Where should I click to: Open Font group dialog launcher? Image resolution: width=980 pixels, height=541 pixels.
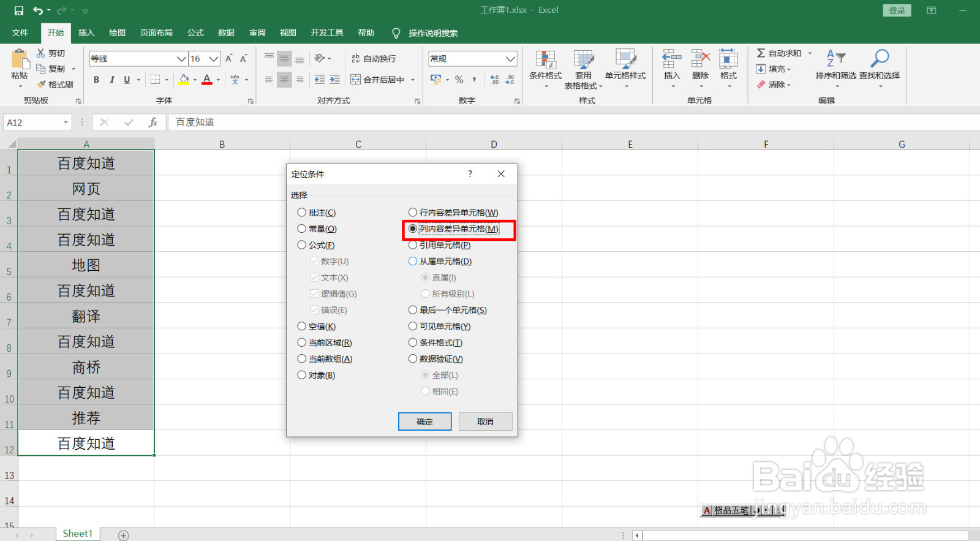(251, 101)
